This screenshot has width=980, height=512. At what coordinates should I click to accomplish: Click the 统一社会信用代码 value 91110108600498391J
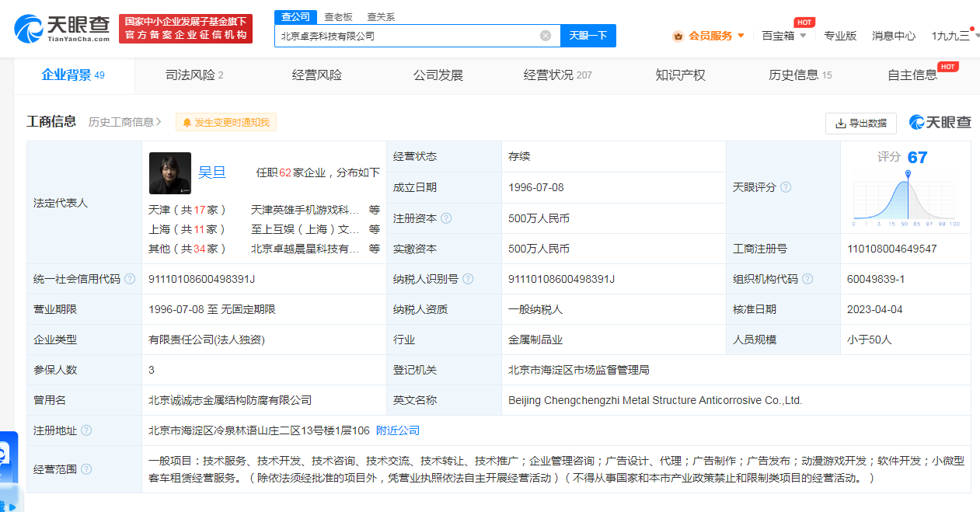click(202, 279)
